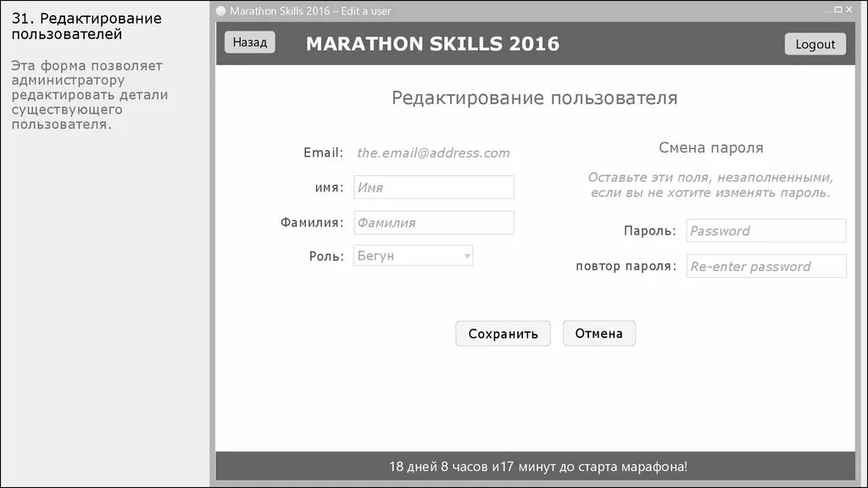The image size is (868, 488).
Task: Click the Email: label
Action: (323, 152)
